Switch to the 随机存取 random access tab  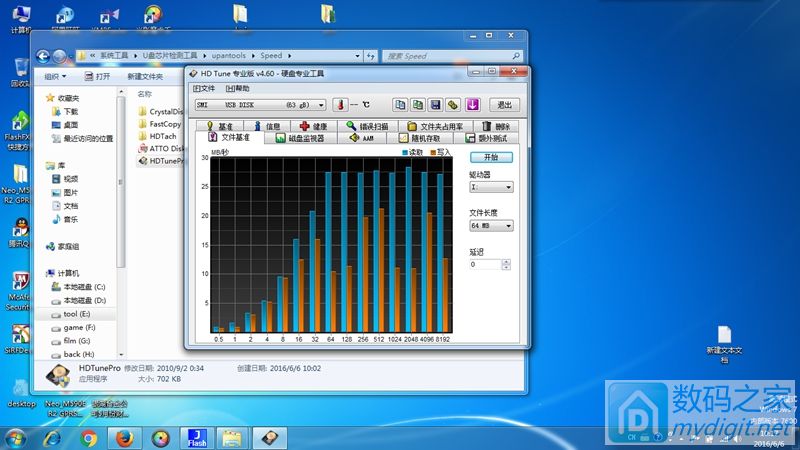point(419,138)
